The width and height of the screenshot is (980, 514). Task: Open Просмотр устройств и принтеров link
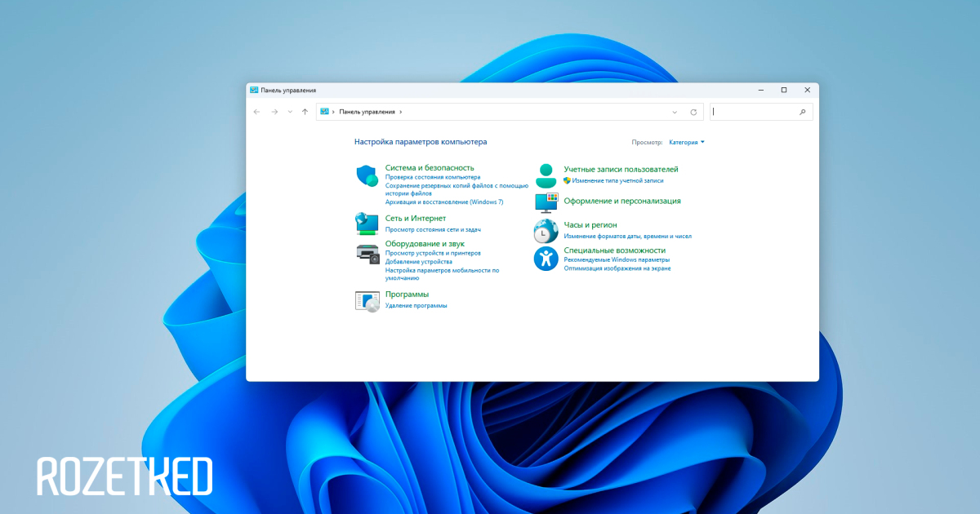pyautogui.click(x=433, y=254)
